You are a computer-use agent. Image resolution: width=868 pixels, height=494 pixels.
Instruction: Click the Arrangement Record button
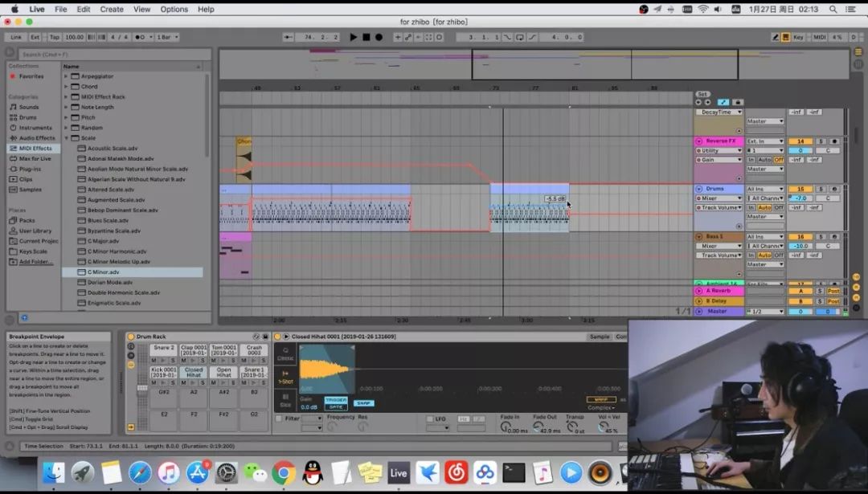[379, 37]
